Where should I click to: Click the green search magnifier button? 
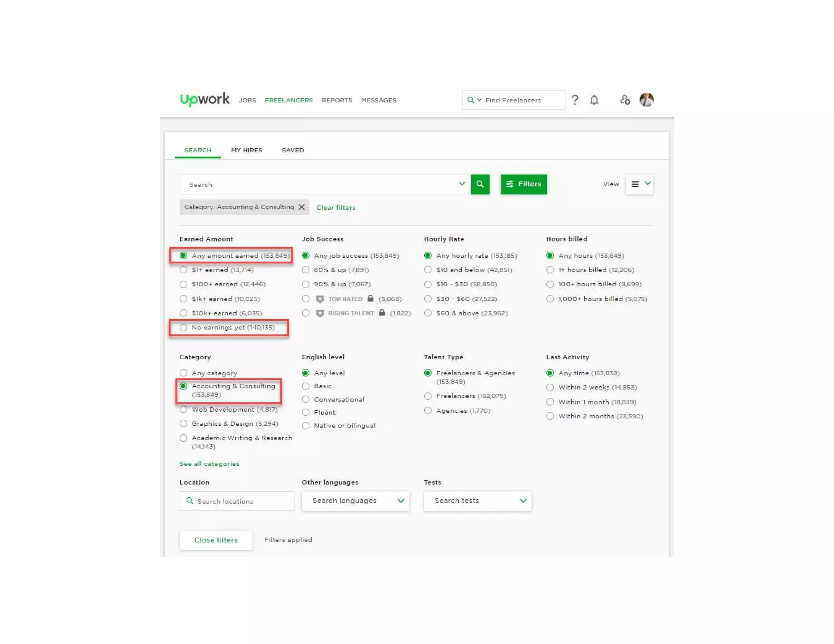coord(480,184)
